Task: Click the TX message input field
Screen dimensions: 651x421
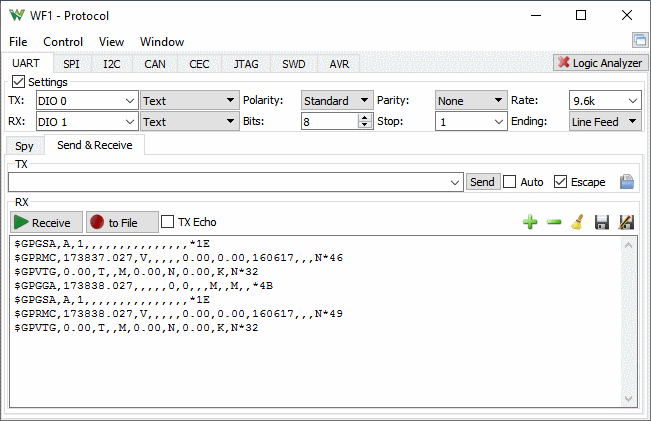Action: click(x=228, y=182)
